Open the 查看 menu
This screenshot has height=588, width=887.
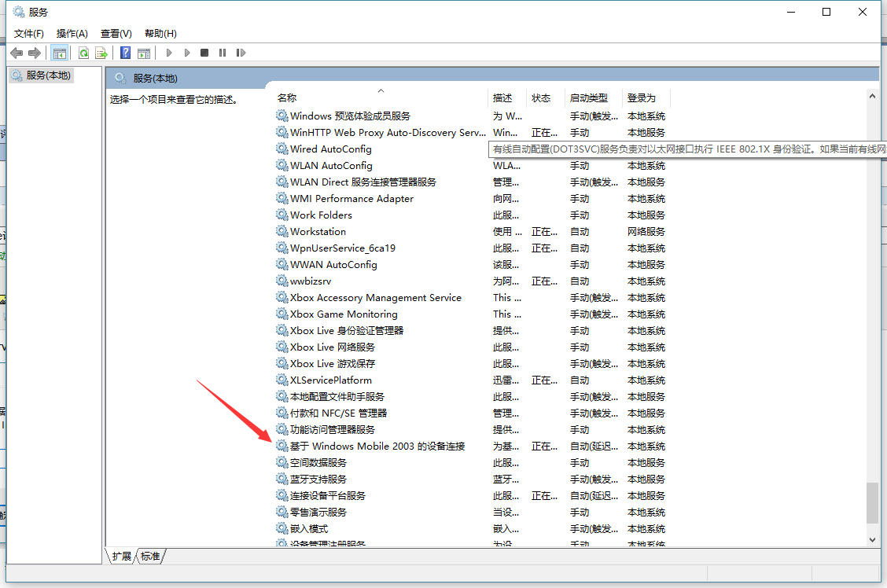click(x=115, y=33)
